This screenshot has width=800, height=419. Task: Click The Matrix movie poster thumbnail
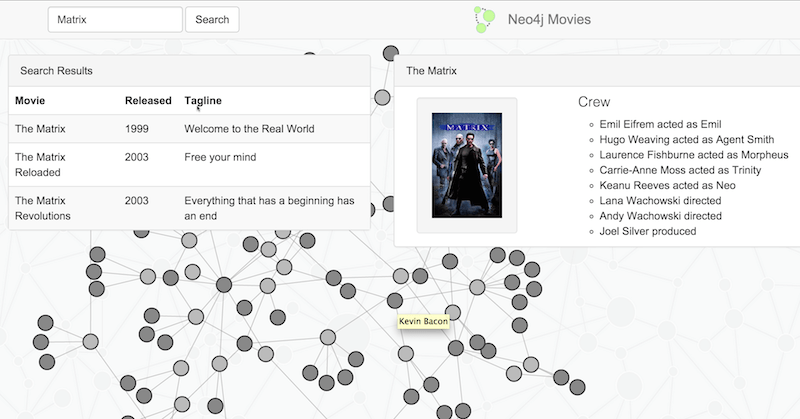466,165
